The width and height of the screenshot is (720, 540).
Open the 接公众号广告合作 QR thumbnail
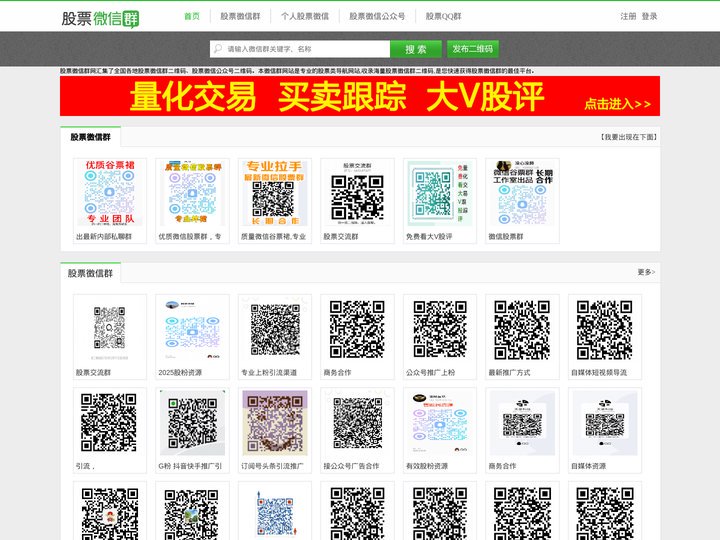tap(357, 422)
